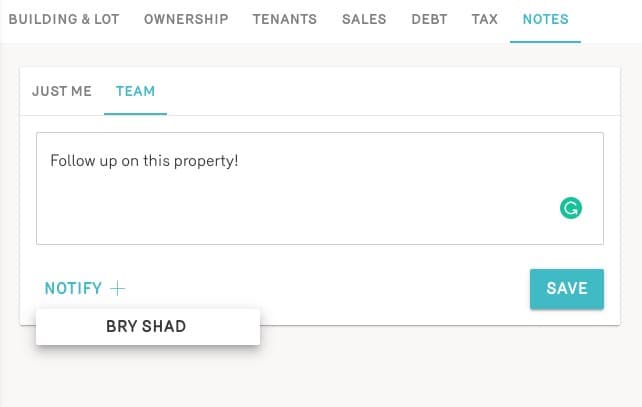Open the Sales tab
This screenshot has height=407, width=642.
[364, 19]
